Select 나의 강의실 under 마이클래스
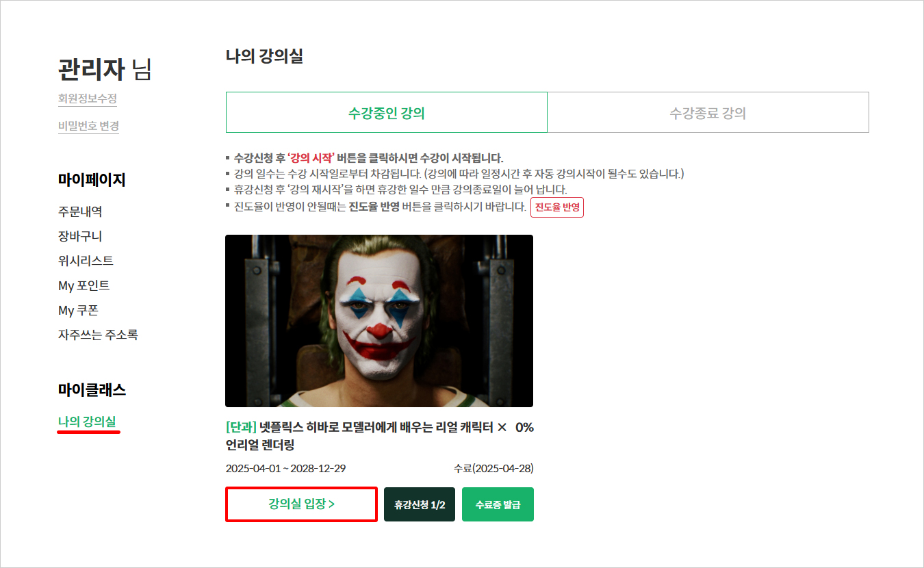Screen dimensions: 924x568 point(88,422)
